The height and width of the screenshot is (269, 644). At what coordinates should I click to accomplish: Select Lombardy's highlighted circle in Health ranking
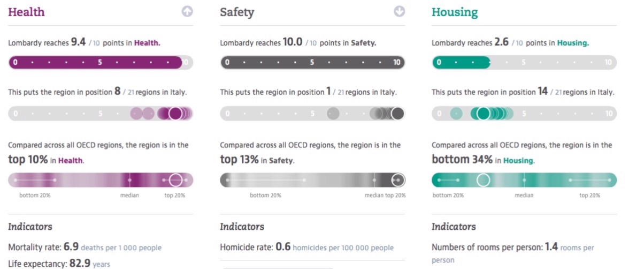coord(175,114)
